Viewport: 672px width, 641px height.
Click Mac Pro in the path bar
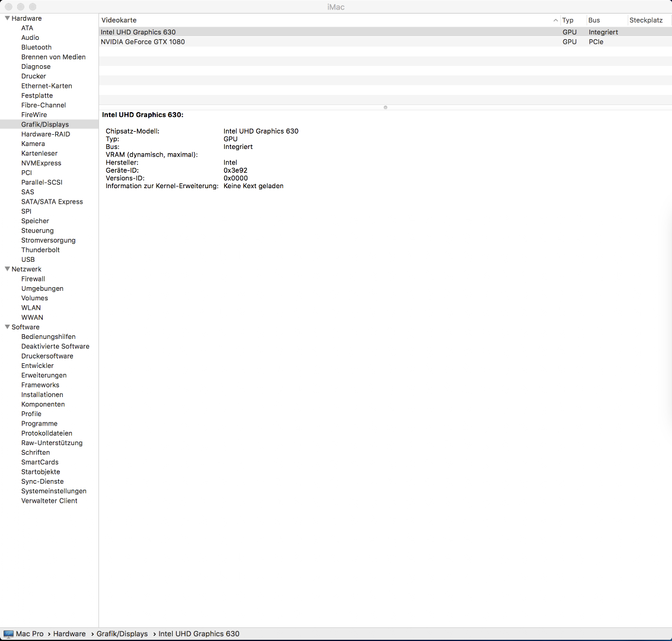[30, 634]
